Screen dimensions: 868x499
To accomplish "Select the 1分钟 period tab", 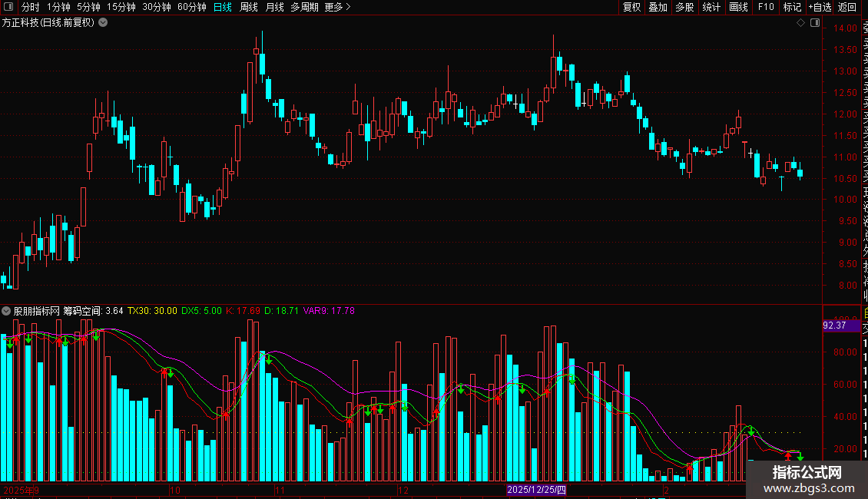I will click(x=58, y=7).
